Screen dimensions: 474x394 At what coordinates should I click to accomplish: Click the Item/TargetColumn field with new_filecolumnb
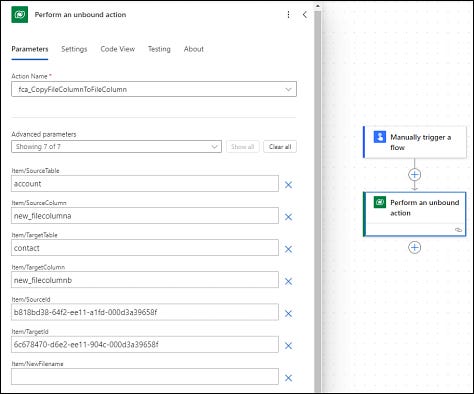coord(145,280)
